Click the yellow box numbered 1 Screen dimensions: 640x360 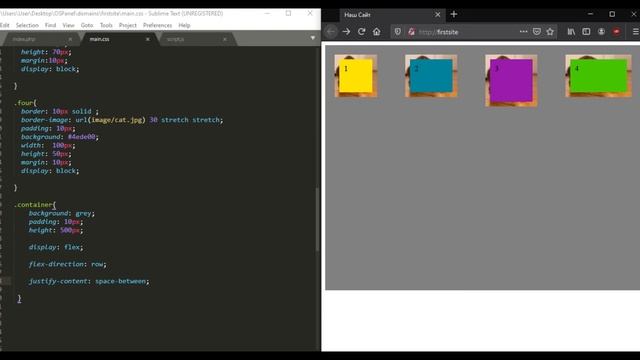click(x=356, y=76)
